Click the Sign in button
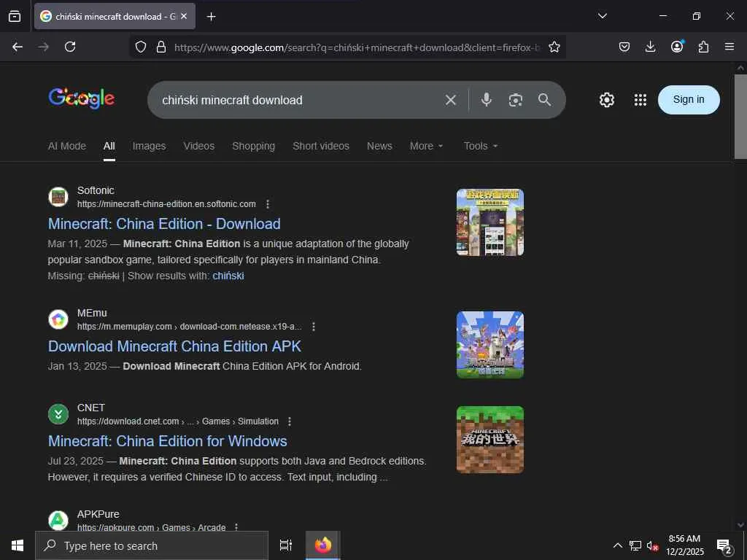747x560 pixels. click(x=689, y=99)
